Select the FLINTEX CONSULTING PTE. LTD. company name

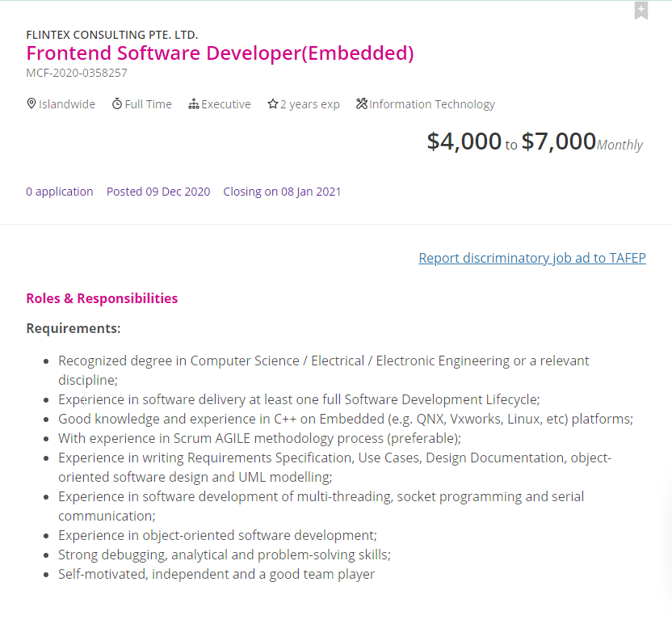click(x=111, y=35)
